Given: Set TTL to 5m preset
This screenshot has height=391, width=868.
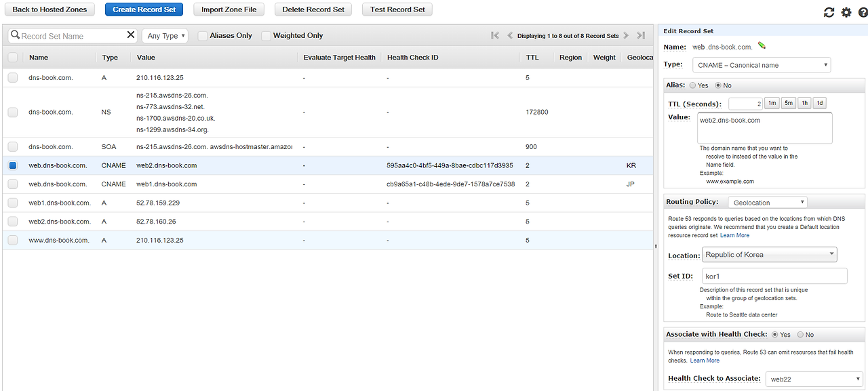Looking at the screenshot, I should pos(788,104).
